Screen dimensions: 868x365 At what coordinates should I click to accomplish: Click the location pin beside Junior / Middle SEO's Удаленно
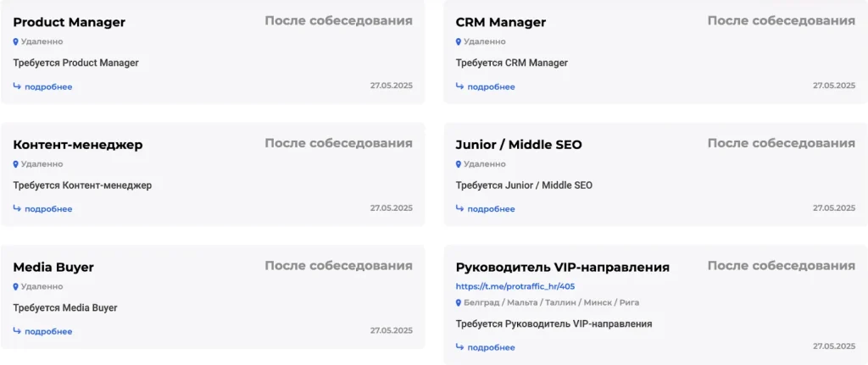pos(459,164)
